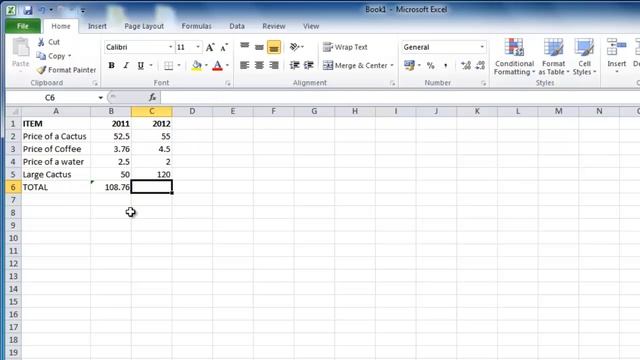This screenshot has height=360, width=640.
Task: Toggle Wrap Text
Action: 345,47
